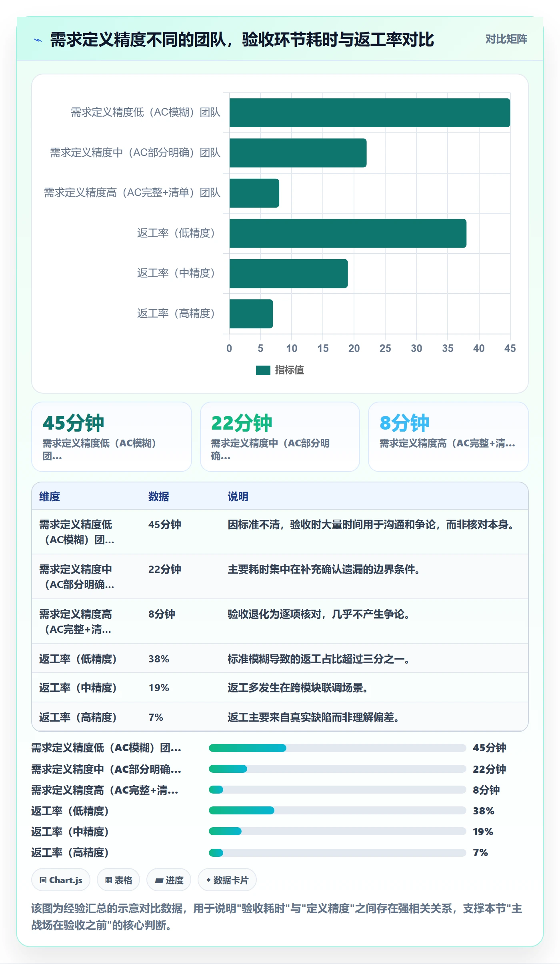Click the description 返工多发生在跨模块联调场景。
Viewport: 560px width, 964px height.
pyautogui.click(x=298, y=688)
